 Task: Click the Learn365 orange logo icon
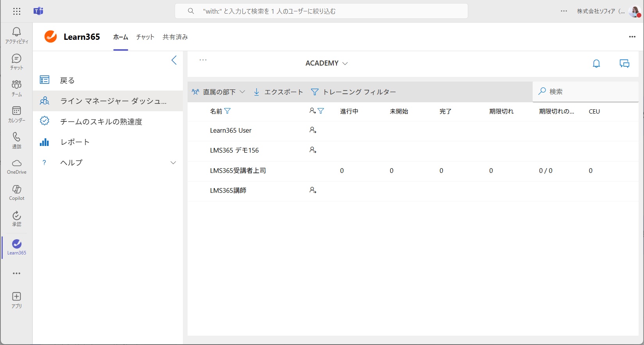pyautogui.click(x=50, y=37)
